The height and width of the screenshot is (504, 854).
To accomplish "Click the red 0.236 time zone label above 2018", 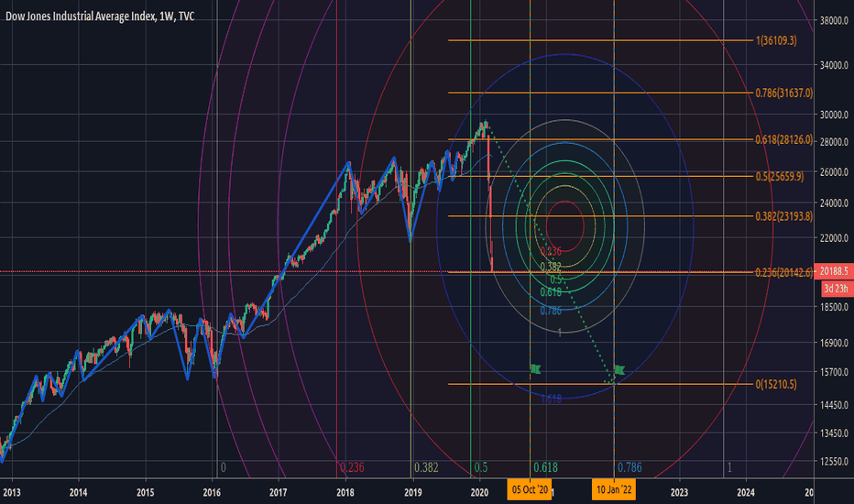I will click(x=352, y=467).
